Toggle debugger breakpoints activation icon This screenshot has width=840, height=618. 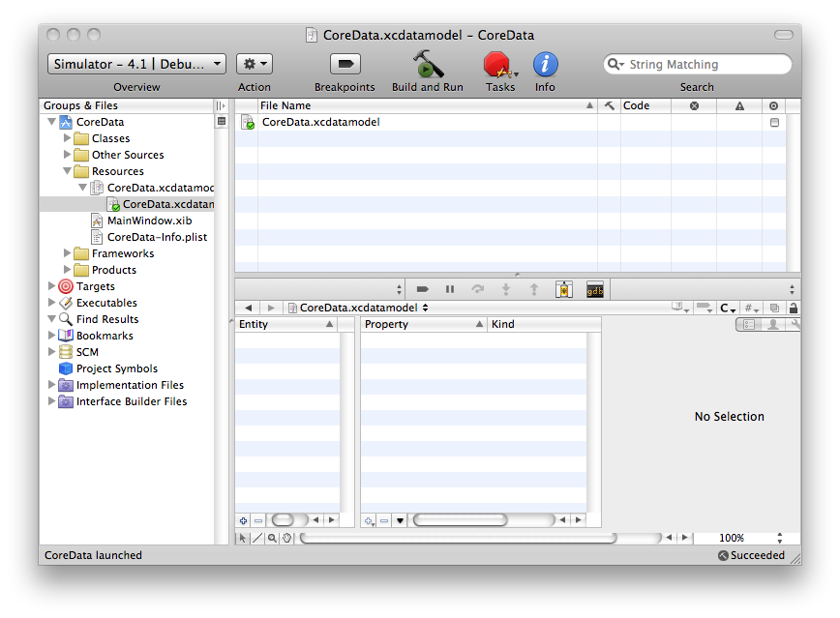(422, 290)
